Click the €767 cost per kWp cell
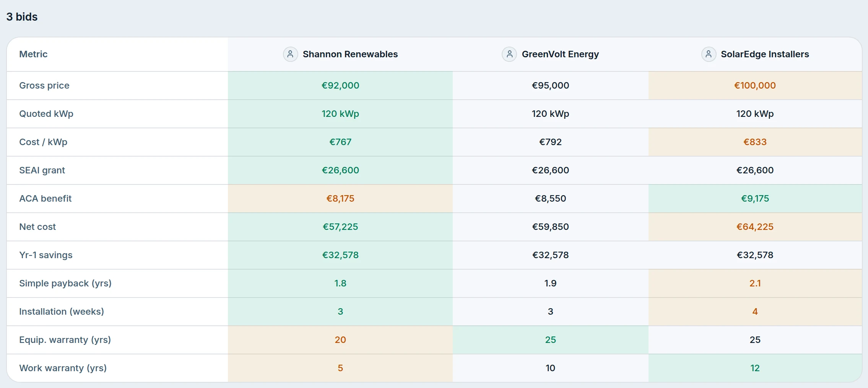The height and width of the screenshot is (388, 868). tap(340, 142)
